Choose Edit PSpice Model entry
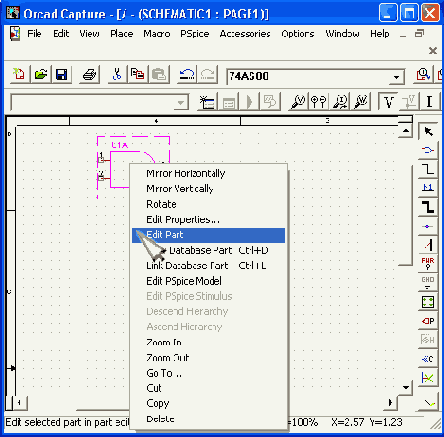The height and width of the screenshot is (437, 444). (208, 281)
